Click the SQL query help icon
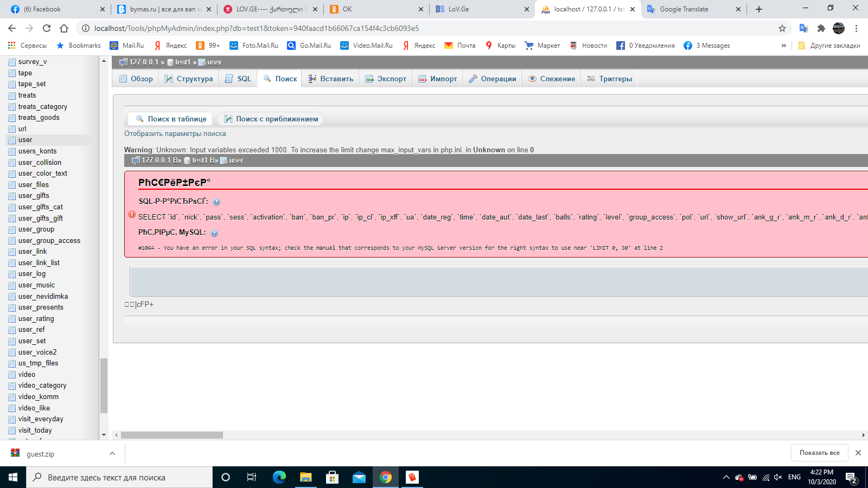The image size is (868, 488). [216, 202]
